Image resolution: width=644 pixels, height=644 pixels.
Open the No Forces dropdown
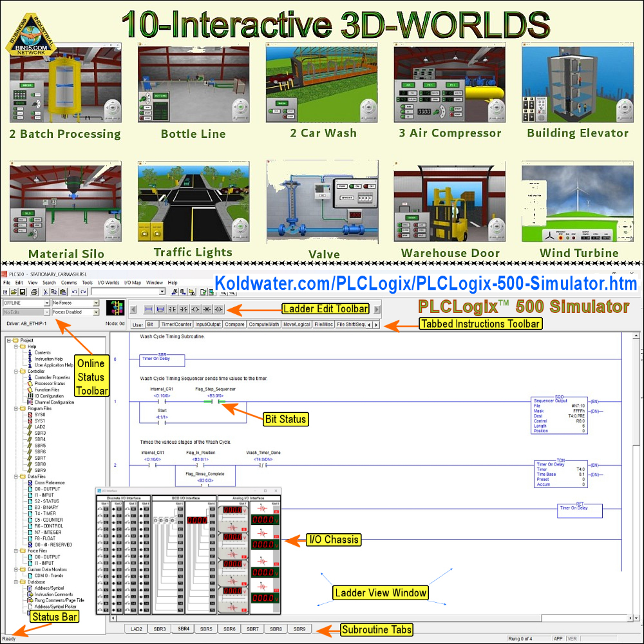tap(97, 303)
